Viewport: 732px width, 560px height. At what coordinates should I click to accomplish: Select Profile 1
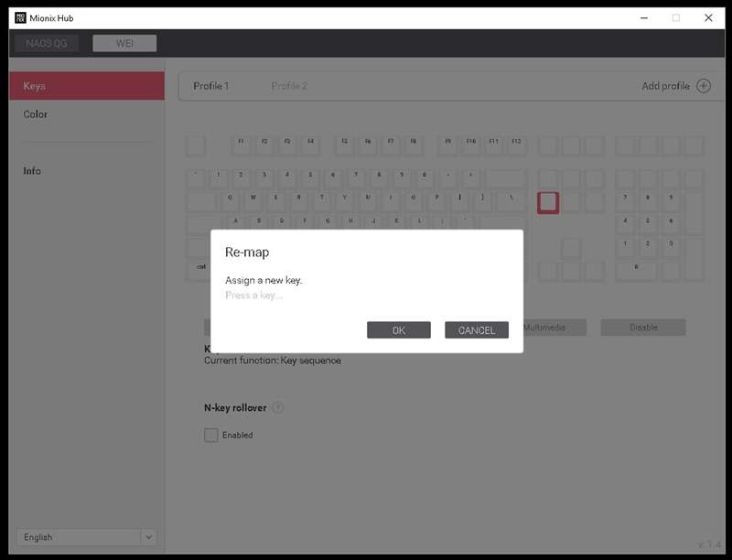pyautogui.click(x=211, y=86)
